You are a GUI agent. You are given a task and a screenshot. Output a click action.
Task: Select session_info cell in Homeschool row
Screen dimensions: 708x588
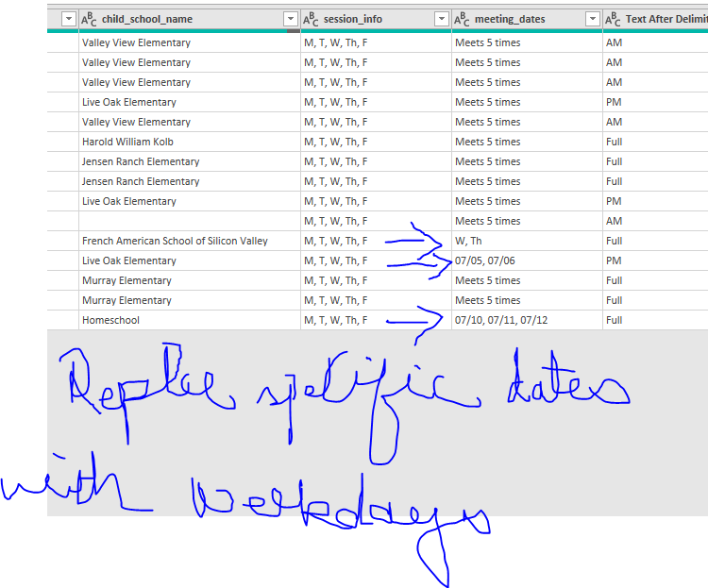376,320
